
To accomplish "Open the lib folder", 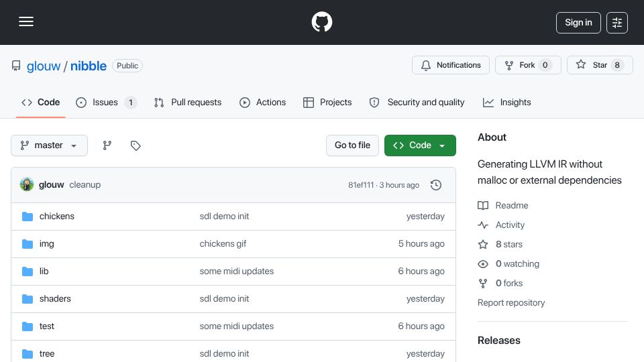I will click(x=44, y=271).
